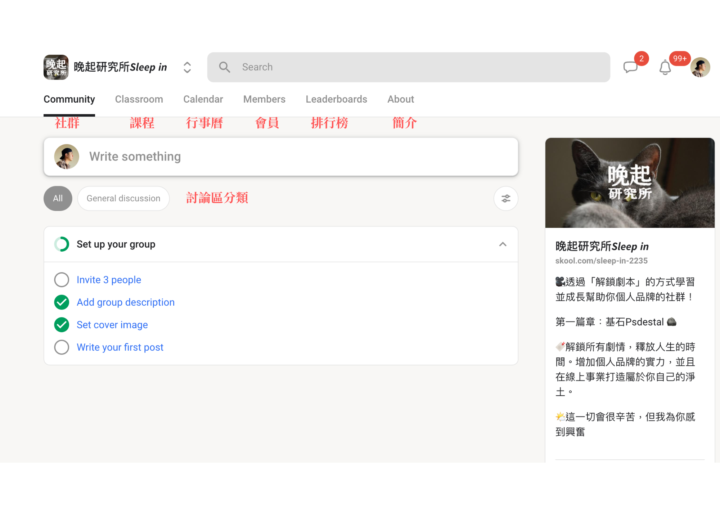Viewport: 720px width, 509px height.
Task: Select the All category filter
Action: click(x=58, y=198)
